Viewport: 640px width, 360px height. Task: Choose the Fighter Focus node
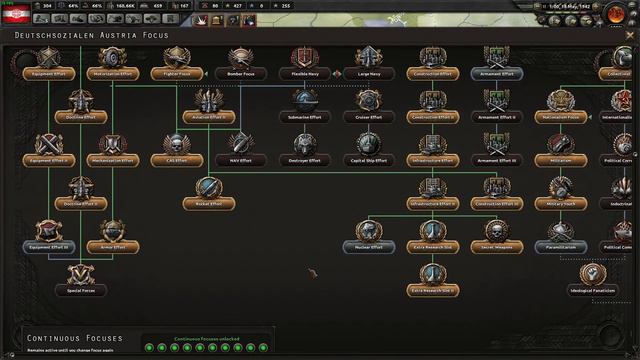[x=177, y=74]
